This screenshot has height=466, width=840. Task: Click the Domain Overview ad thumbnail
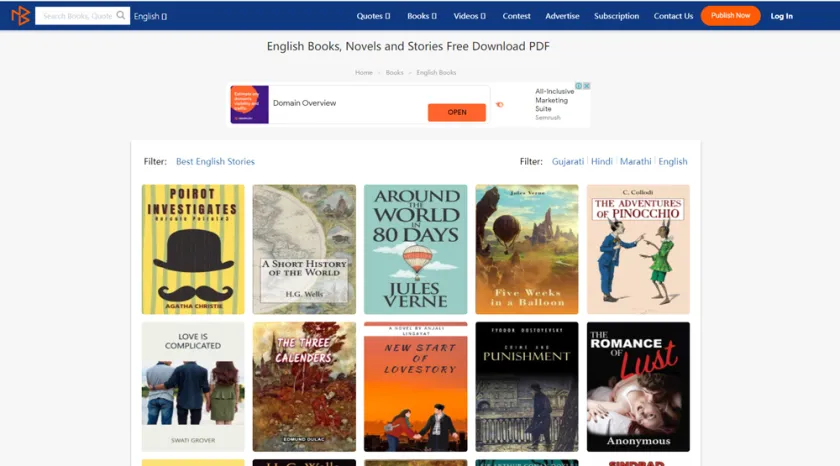click(250, 104)
